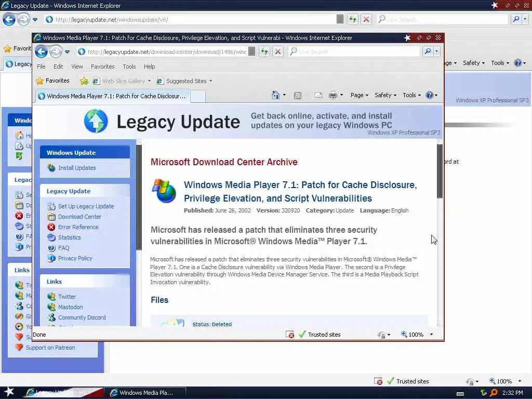Open File menu

(x=41, y=66)
